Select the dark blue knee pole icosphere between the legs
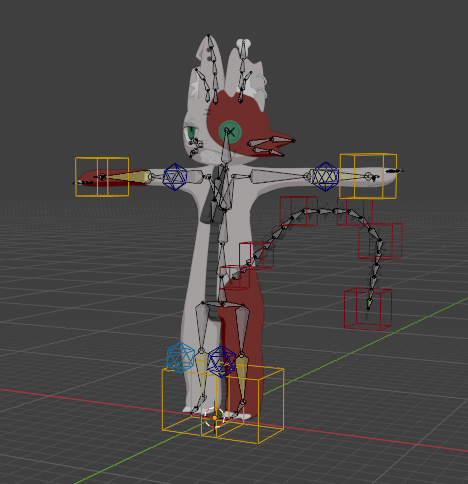The height and width of the screenshot is (484, 468). tap(221, 361)
